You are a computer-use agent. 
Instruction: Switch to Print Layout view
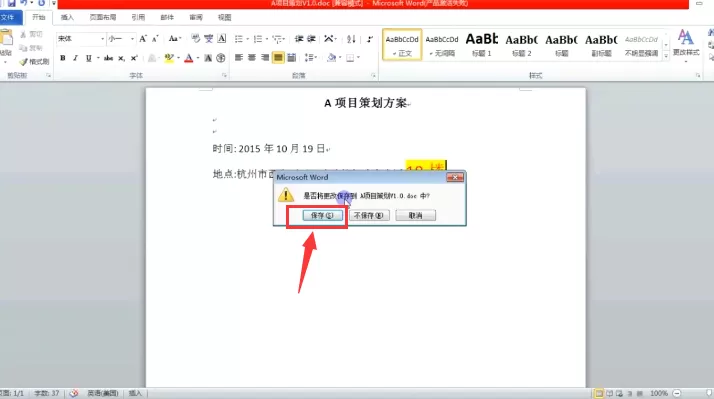[599, 393]
